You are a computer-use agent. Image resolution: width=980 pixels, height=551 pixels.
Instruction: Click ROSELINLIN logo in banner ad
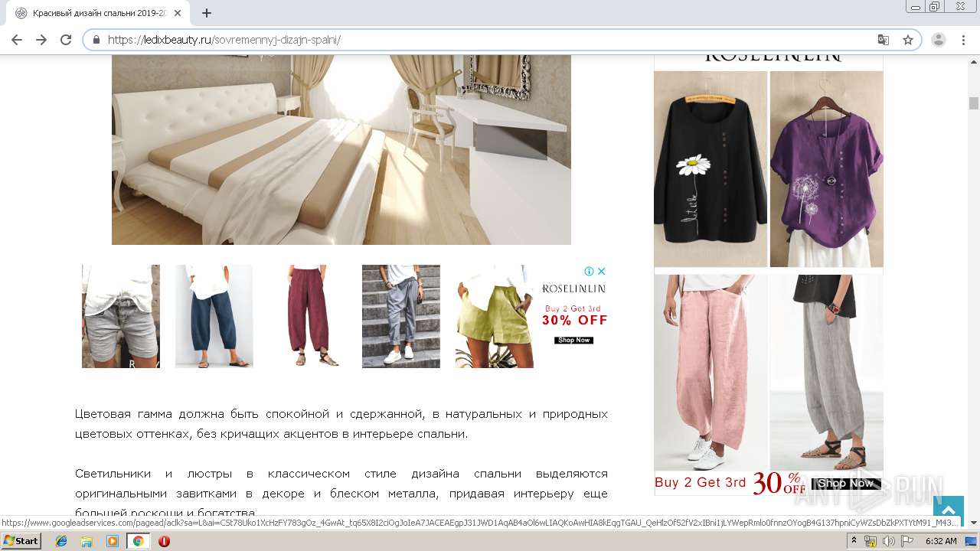(574, 289)
